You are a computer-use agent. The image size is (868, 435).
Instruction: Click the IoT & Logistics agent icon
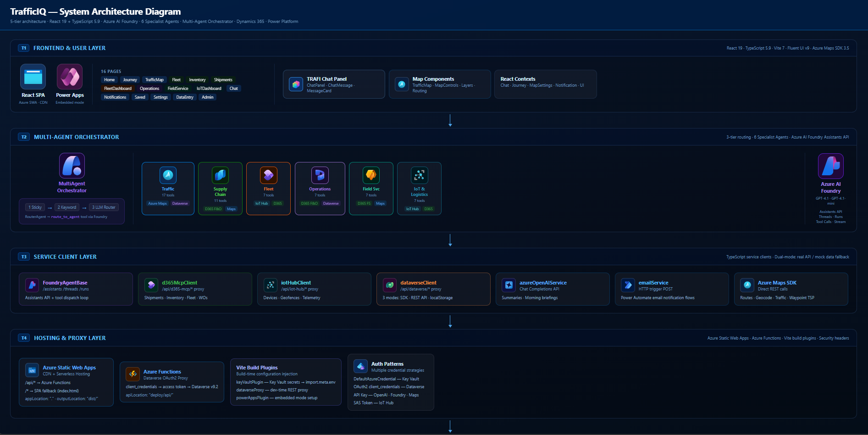pos(420,175)
